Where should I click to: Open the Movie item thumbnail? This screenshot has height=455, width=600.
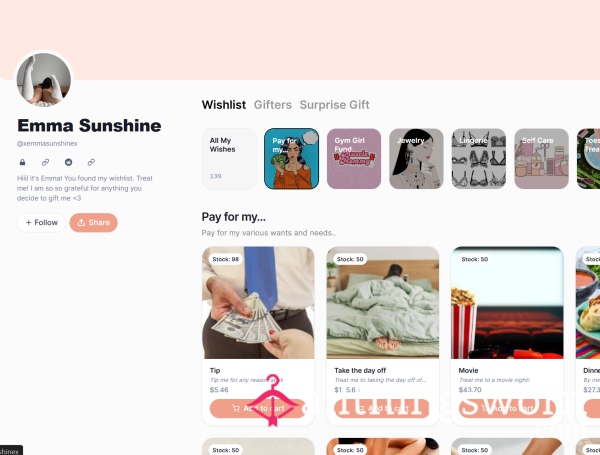click(507, 303)
